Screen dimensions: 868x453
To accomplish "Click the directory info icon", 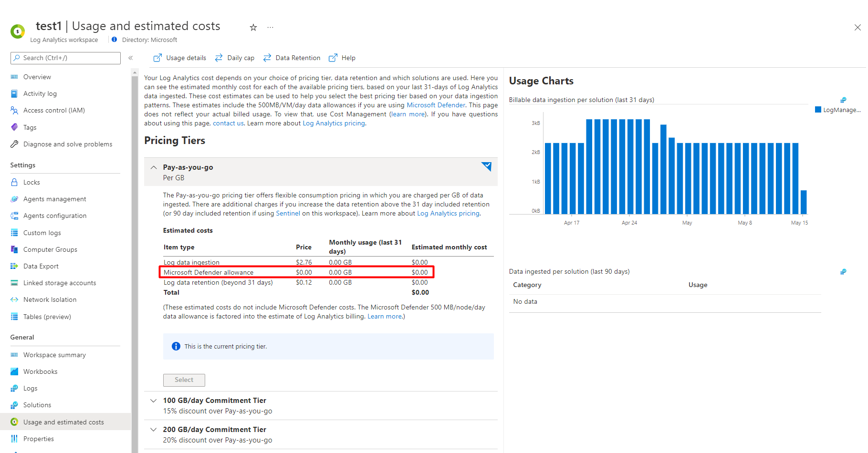I will click(115, 40).
